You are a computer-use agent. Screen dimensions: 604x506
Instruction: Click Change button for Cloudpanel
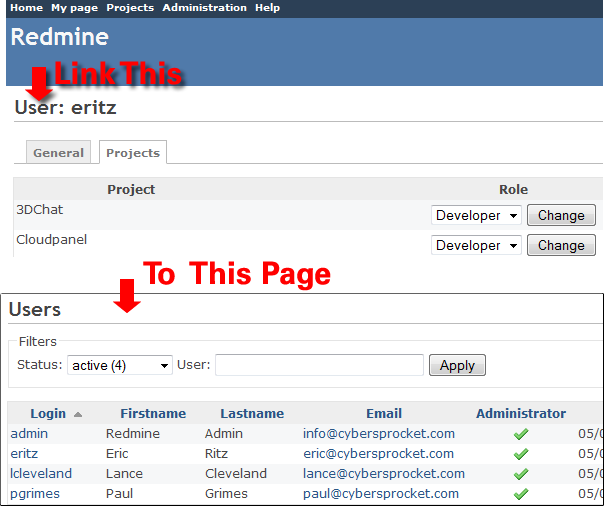coord(561,245)
